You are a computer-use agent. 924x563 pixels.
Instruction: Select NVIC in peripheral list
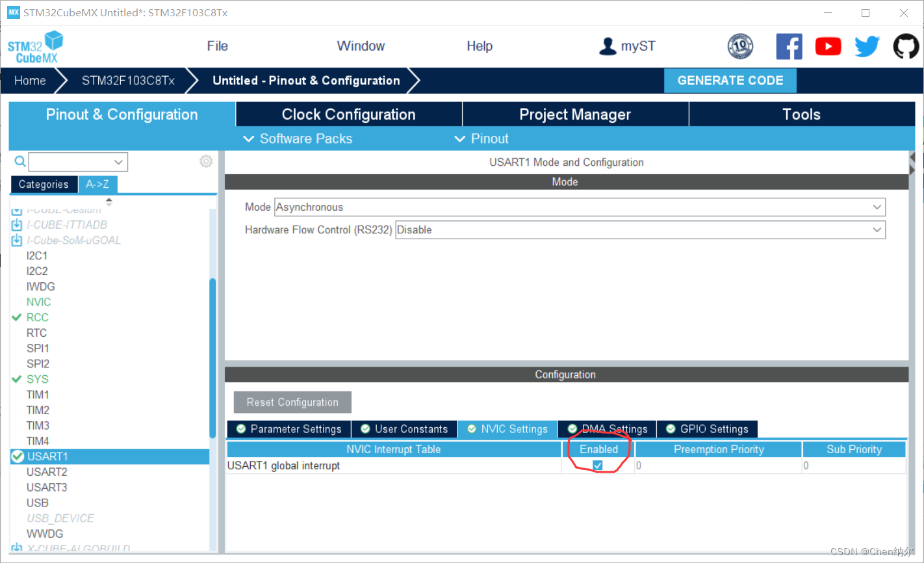38,302
